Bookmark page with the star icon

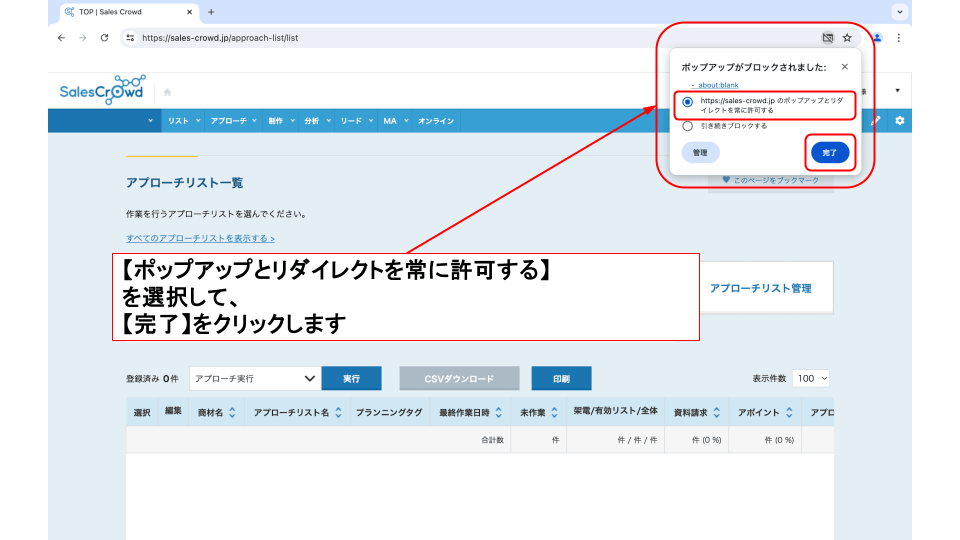pos(847,38)
